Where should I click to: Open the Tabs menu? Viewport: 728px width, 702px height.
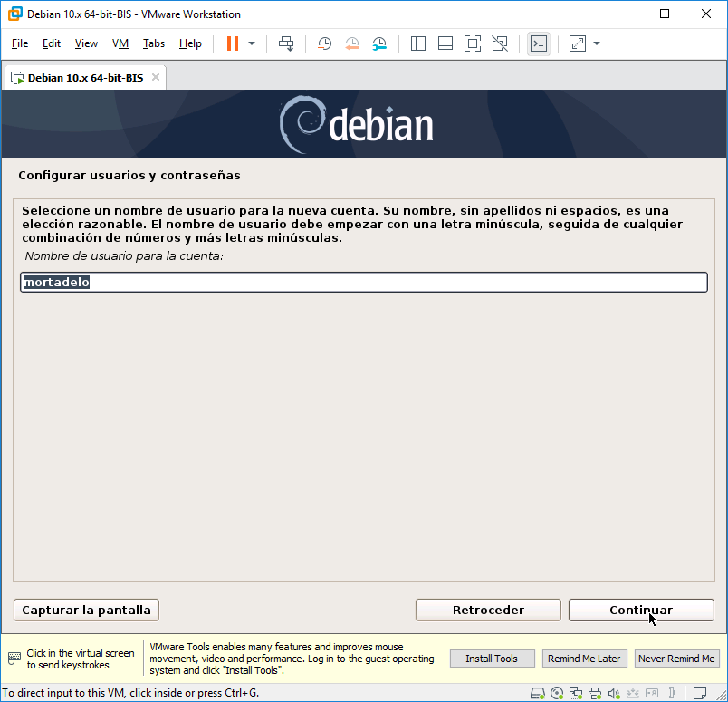[154, 43]
